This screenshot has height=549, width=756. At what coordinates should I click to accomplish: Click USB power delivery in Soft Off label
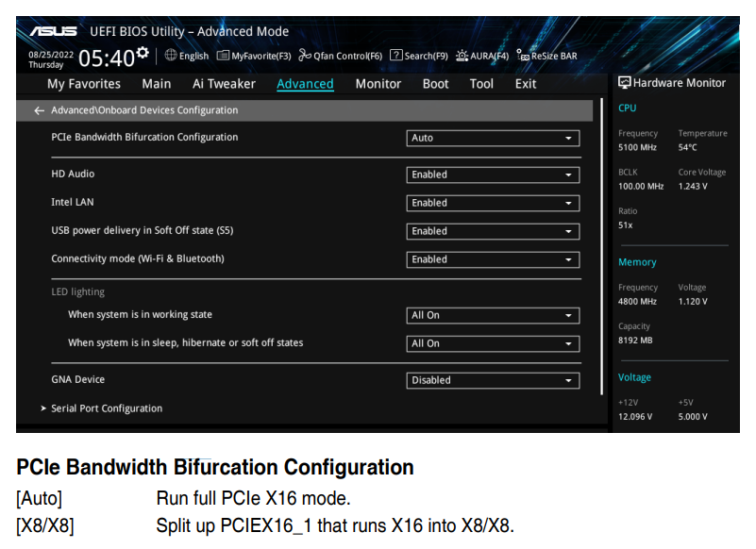click(x=143, y=231)
